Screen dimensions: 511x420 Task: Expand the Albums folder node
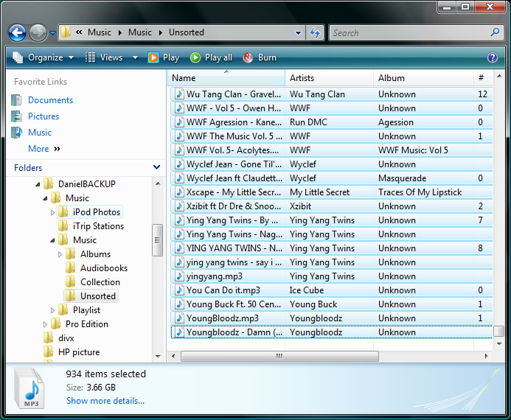pyautogui.click(x=60, y=255)
